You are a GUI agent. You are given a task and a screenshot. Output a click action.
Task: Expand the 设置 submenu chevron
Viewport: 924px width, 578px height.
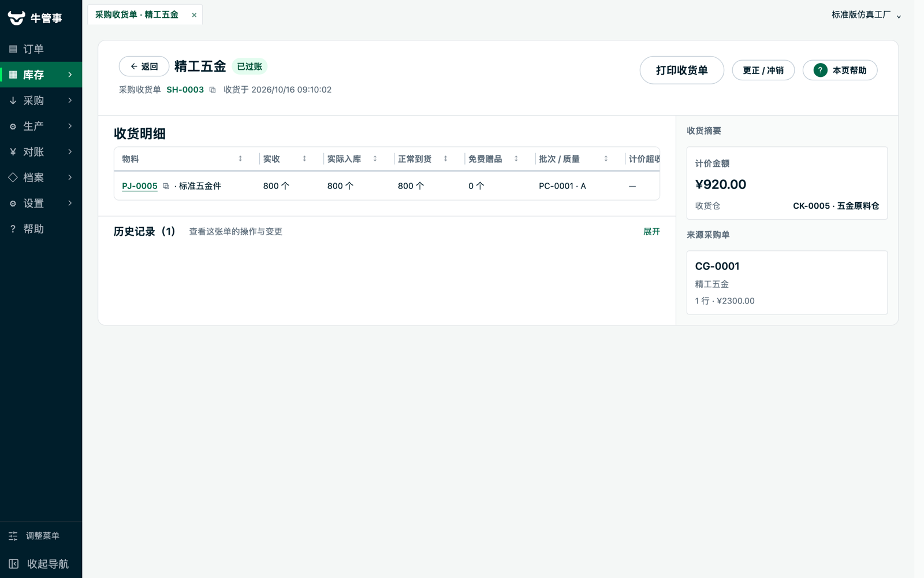(x=70, y=203)
